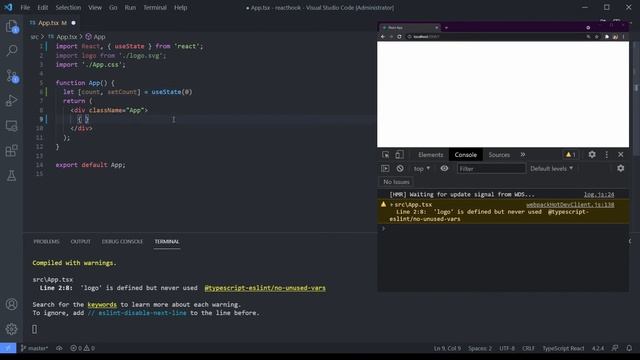
Task: Select the Terminal panel tab
Action: tap(167, 242)
